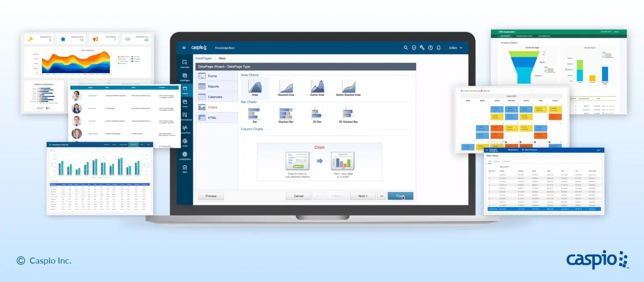Pick the Spline Area chart option
644x282 pixels.
(317, 87)
